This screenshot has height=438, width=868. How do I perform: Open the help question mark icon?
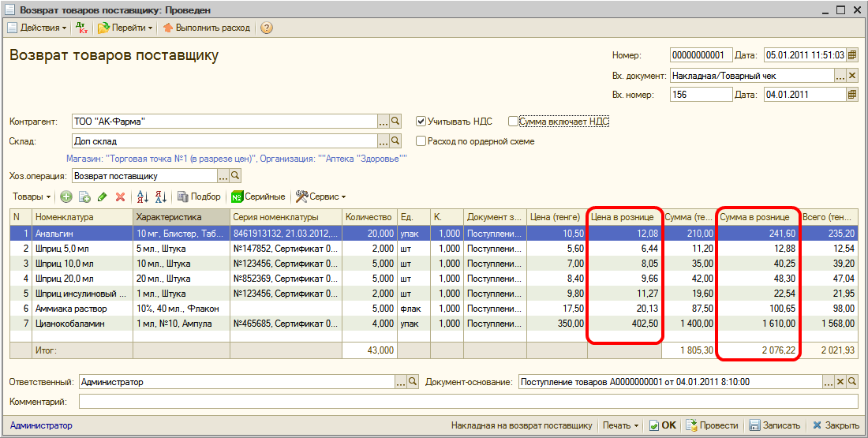click(x=267, y=28)
